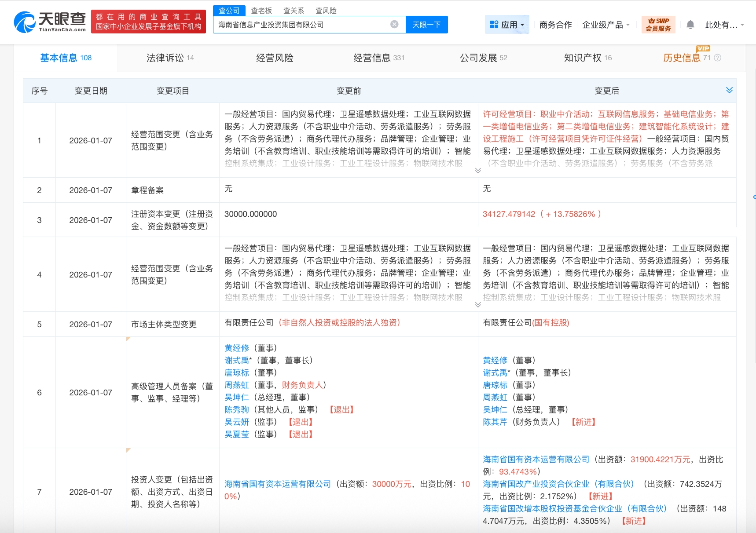Viewport: 756px width, 533px height.
Task: Switch to the 知识产权 tab
Action: click(x=587, y=58)
